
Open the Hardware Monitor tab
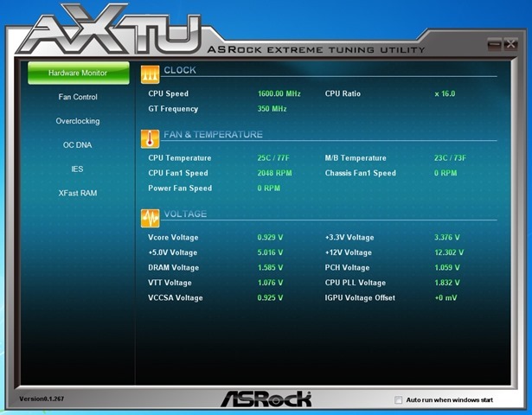pos(79,73)
